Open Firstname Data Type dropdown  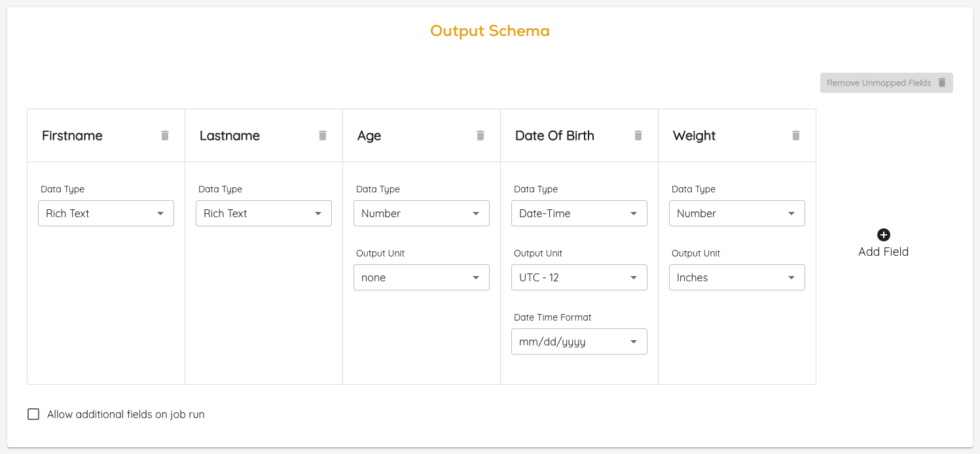coord(106,213)
